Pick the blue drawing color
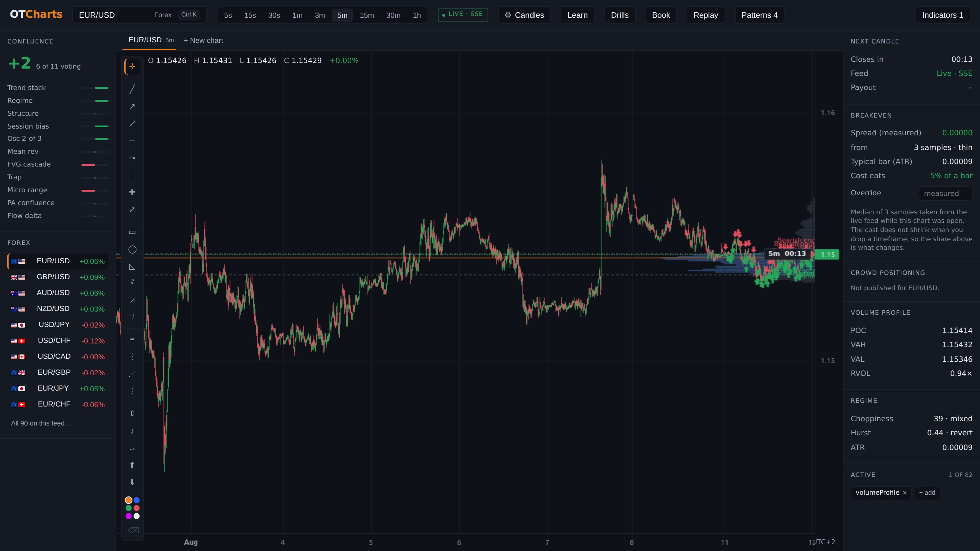980x551 pixels. pyautogui.click(x=137, y=500)
